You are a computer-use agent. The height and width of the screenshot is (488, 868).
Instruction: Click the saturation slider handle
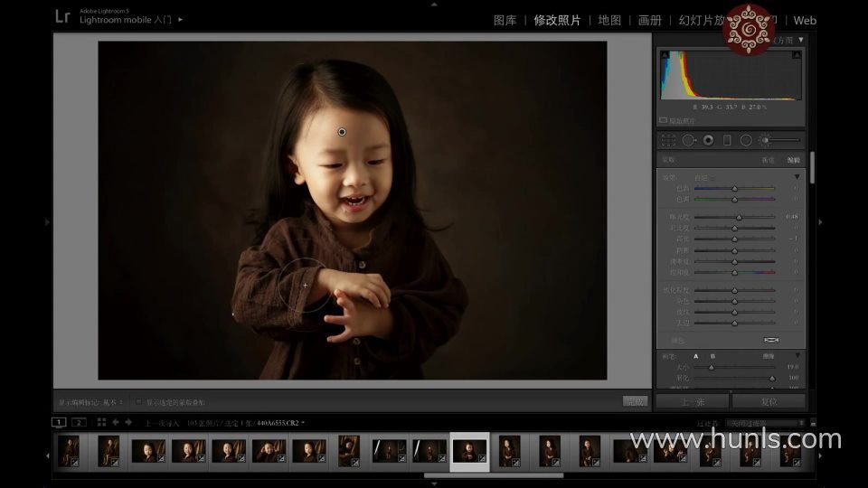[734, 272]
